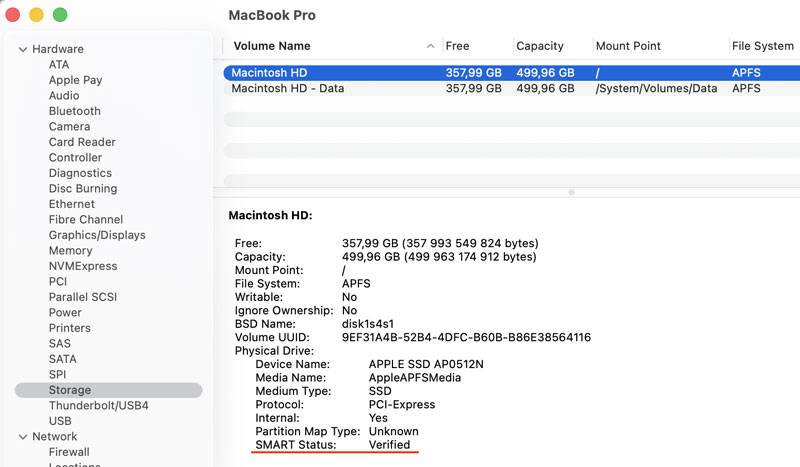The height and width of the screenshot is (467, 800).
Task: Sort by the Free column header
Action: pyautogui.click(x=457, y=46)
